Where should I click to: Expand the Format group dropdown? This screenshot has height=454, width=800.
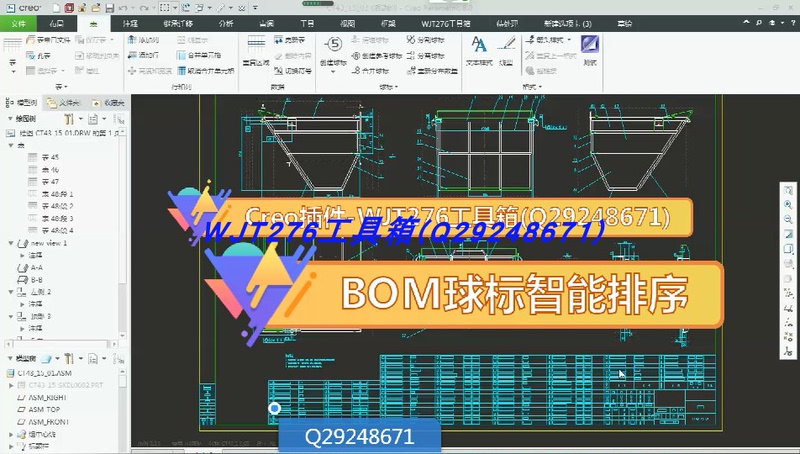(540, 87)
